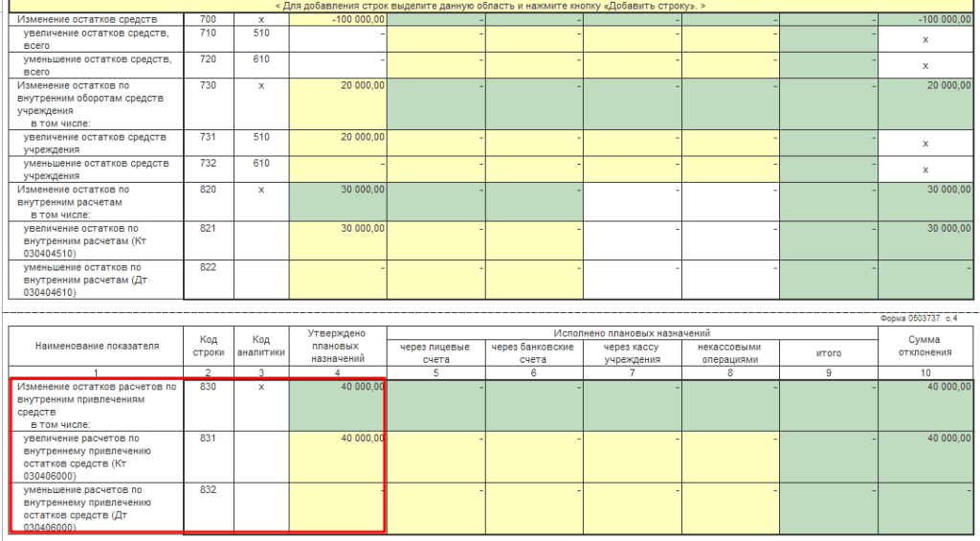
Task: Click the 'Изменение остатков средств' row name
Action: pyautogui.click(x=96, y=19)
